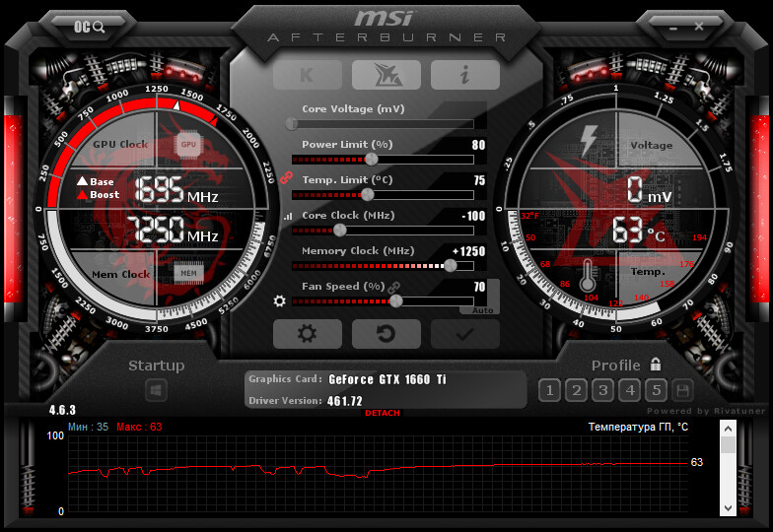The image size is (773, 532).
Task: Click the thermometer temperature icon
Action: [x=587, y=276]
